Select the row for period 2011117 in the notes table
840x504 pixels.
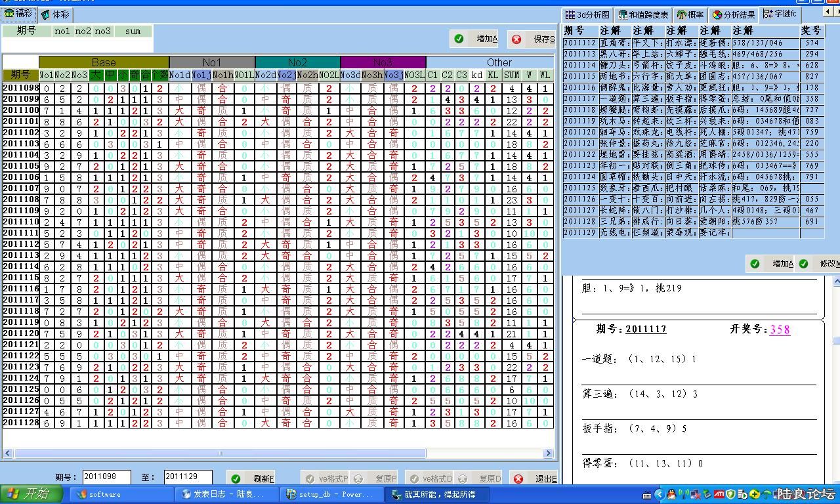pyautogui.click(x=579, y=99)
